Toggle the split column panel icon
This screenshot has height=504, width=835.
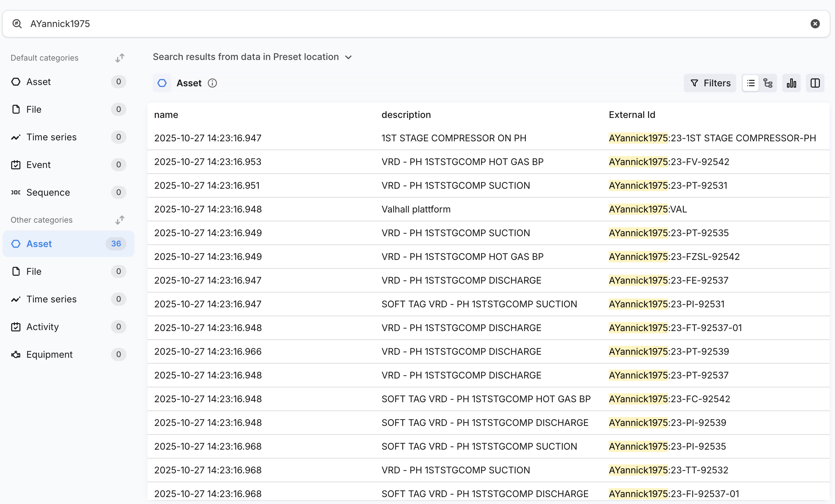[x=815, y=83]
